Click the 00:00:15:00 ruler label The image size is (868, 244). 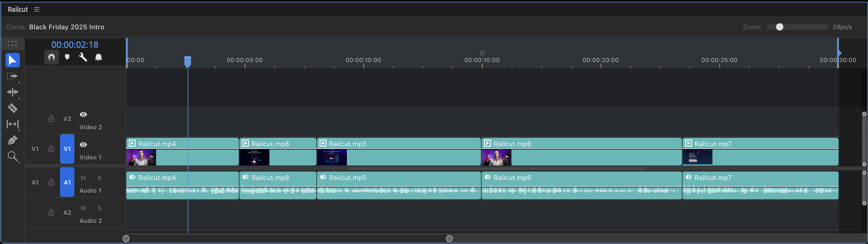pos(482,60)
